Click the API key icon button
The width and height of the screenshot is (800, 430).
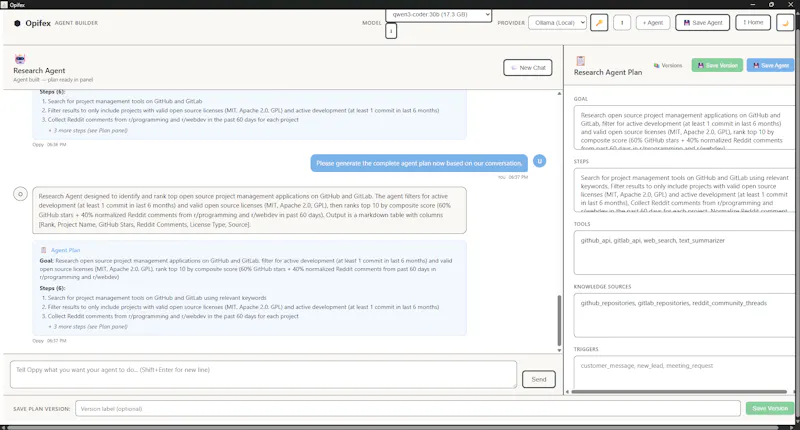click(x=599, y=23)
